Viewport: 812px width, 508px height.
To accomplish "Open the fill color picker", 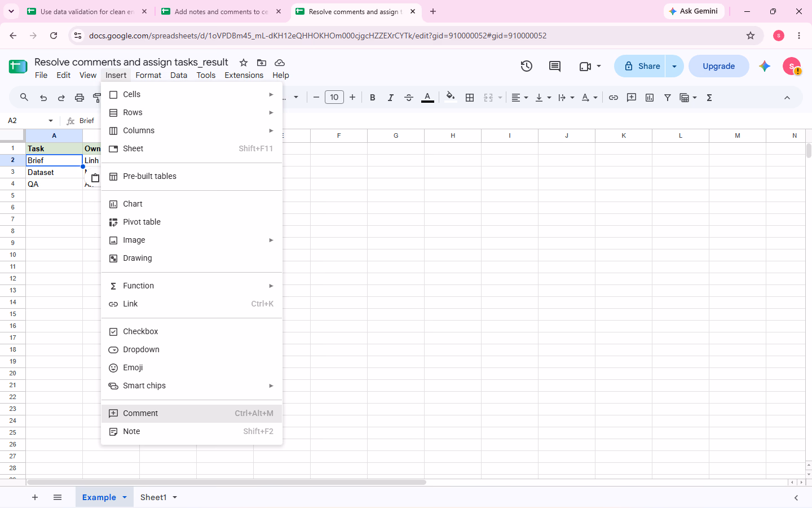I will point(451,97).
